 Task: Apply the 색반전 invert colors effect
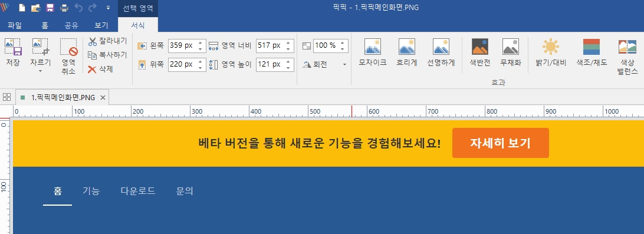pyautogui.click(x=480, y=52)
